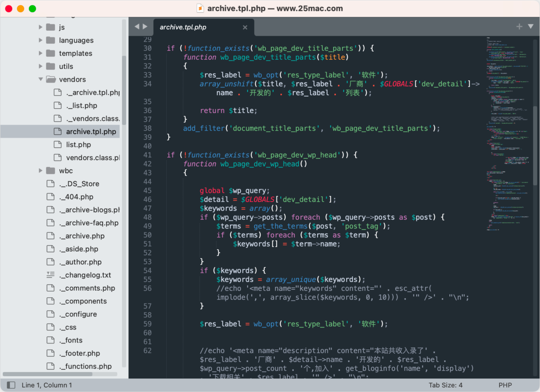
Task: Click the js folder icon
Action: tap(50, 27)
